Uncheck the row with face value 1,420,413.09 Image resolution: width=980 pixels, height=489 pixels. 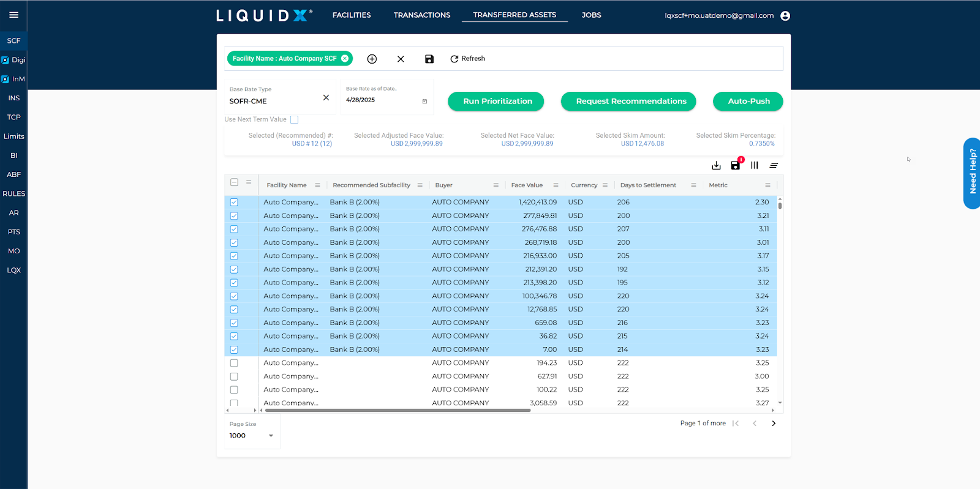234,203
